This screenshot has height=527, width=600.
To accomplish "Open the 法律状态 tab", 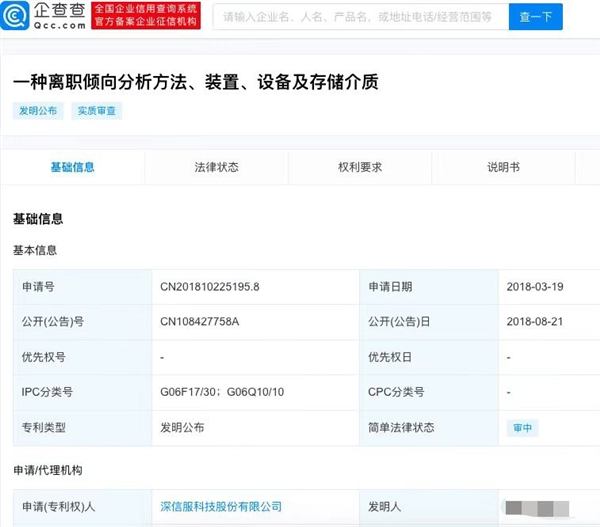I will click(216, 167).
